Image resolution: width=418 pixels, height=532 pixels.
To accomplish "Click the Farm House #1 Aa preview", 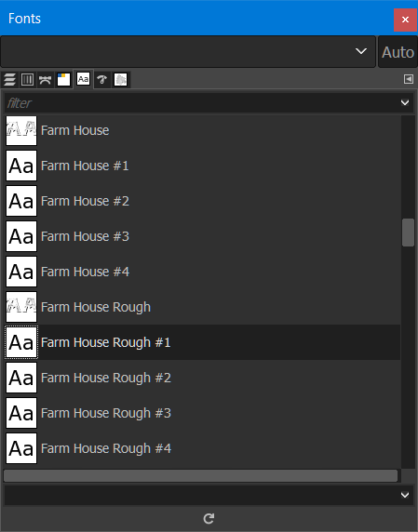I will tap(21, 166).
